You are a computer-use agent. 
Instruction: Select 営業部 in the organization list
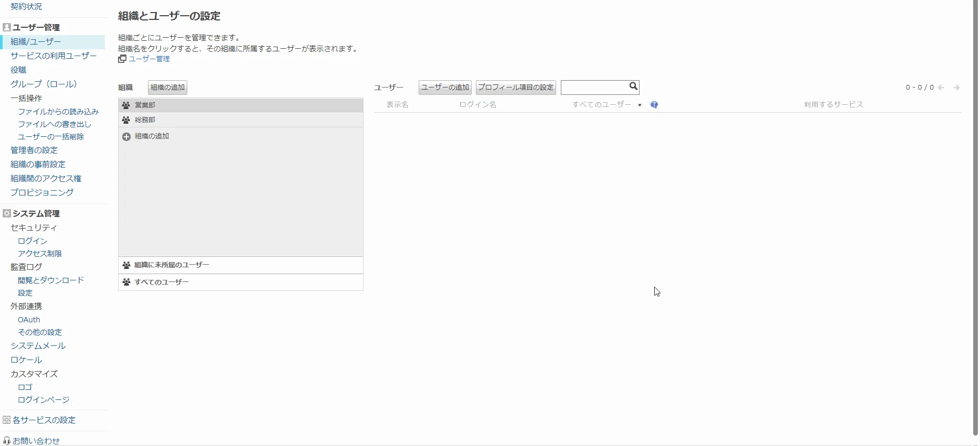pyautogui.click(x=241, y=105)
